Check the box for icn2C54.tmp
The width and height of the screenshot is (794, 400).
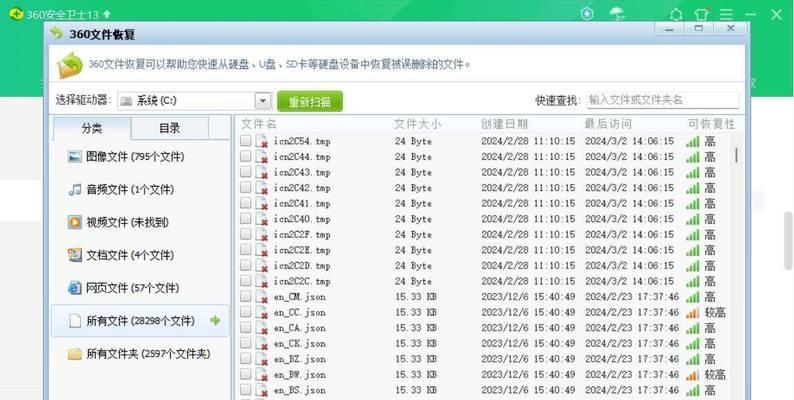pyautogui.click(x=246, y=141)
